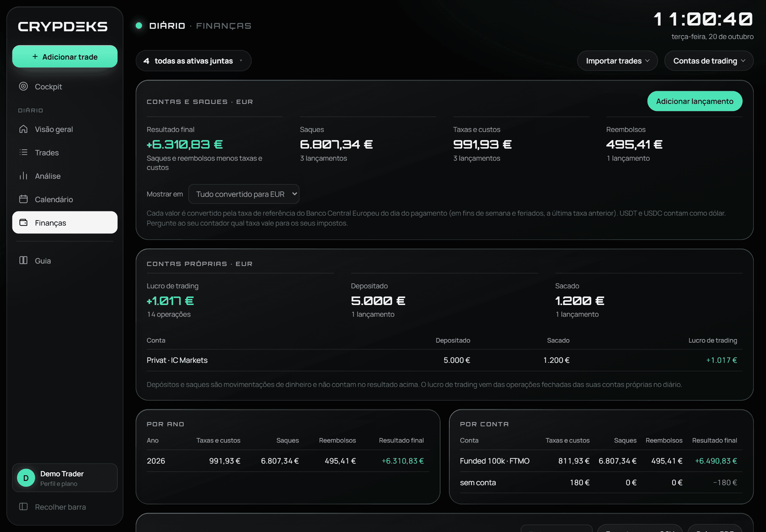
Task: Click the Adicionar trade button
Action: (x=65, y=56)
